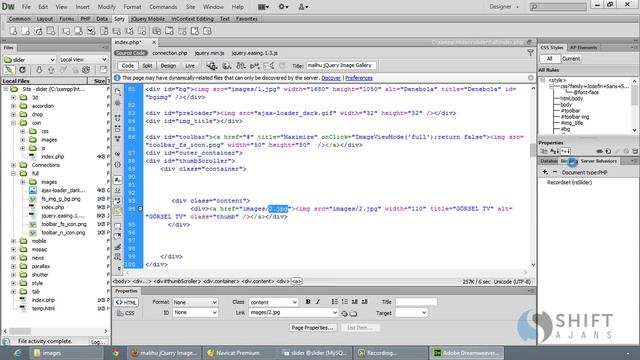Expand the Connections folder
Image resolution: width=640 pixels, height=360 pixels.
(13, 165)
